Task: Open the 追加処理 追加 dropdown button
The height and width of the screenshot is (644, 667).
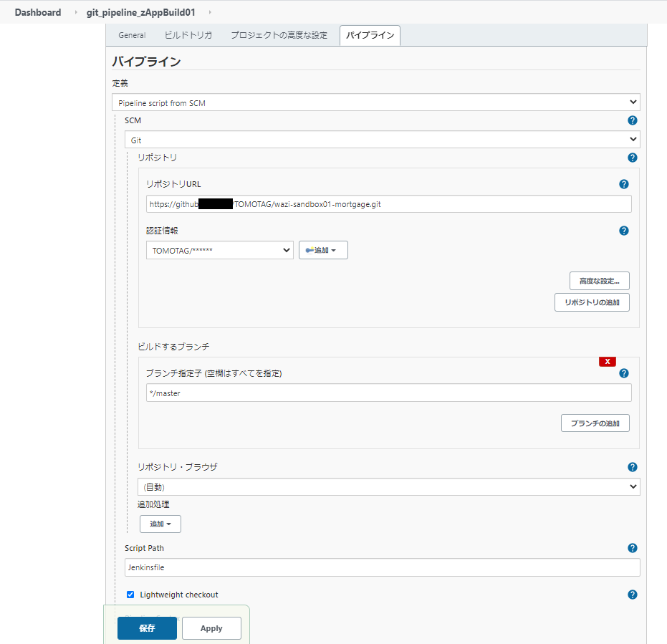Action: pyautogui.click(x=160, y=524)
